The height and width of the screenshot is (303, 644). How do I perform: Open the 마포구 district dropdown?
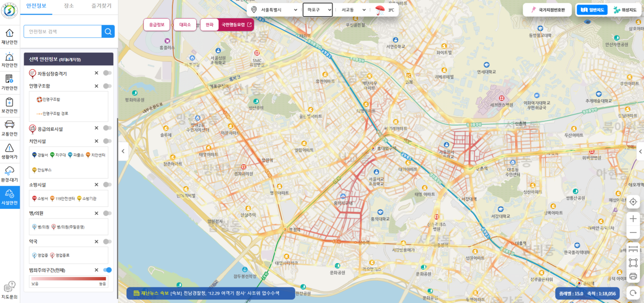pyautogui.click(x=317, y=10)
